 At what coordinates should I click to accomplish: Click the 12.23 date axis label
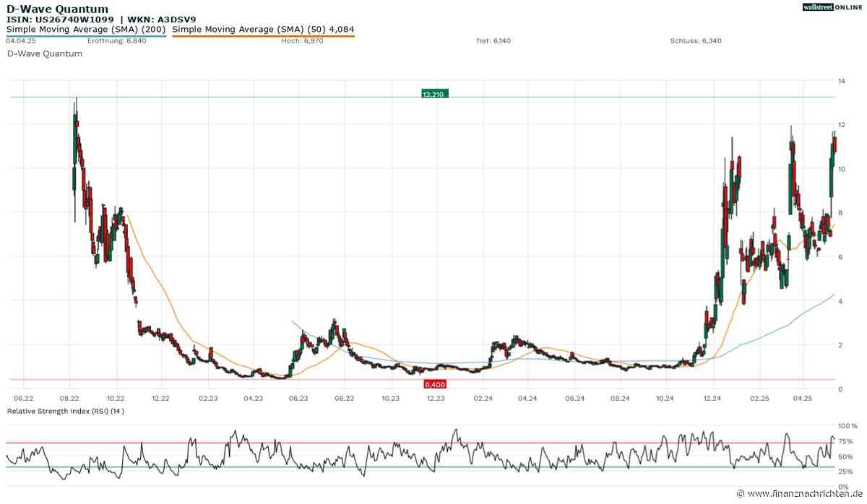436,397
